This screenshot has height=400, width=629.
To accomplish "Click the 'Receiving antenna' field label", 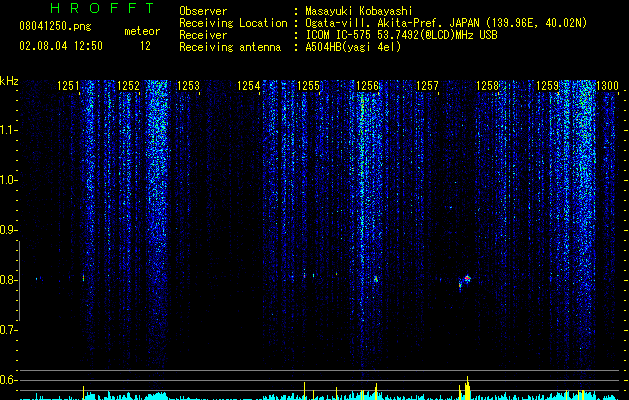I will point(230,47).
